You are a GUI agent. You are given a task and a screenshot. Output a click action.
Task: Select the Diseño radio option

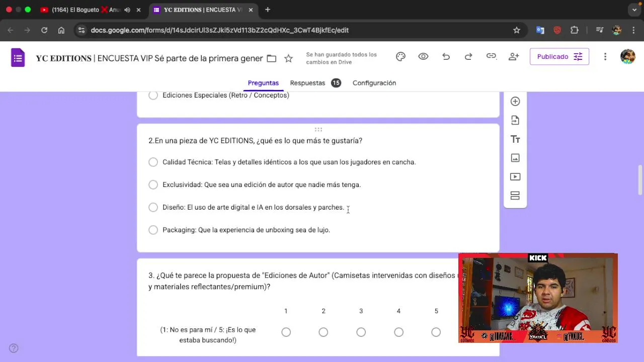153,207
